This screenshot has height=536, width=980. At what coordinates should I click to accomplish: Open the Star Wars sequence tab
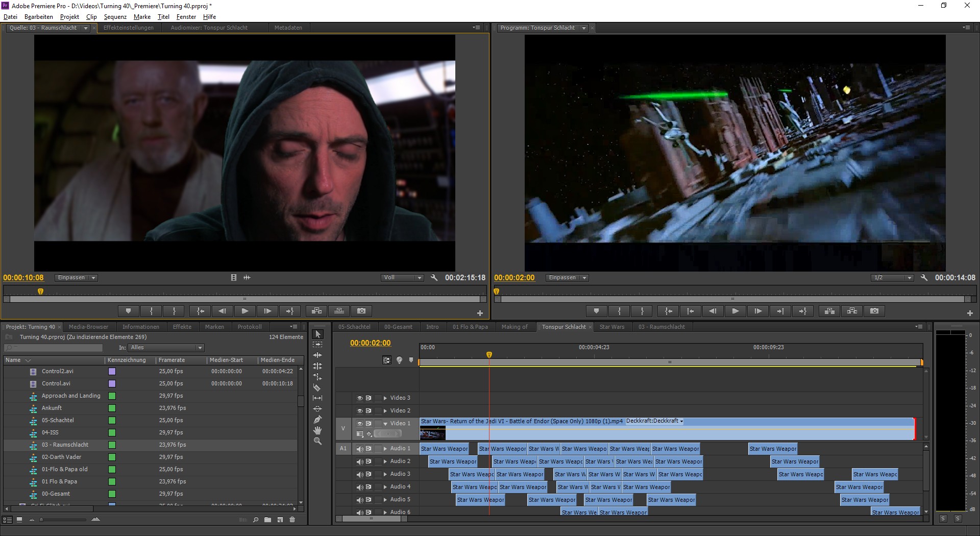click(x=611, y=327)
